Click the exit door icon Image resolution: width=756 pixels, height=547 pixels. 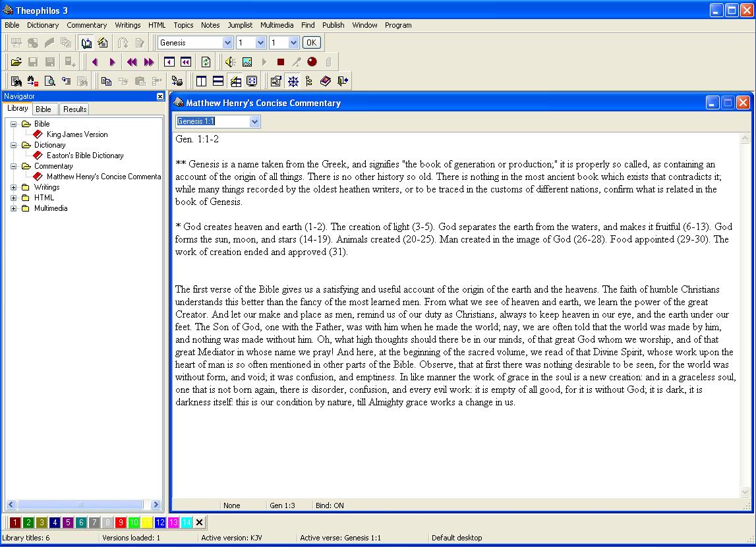click(343, 81)
